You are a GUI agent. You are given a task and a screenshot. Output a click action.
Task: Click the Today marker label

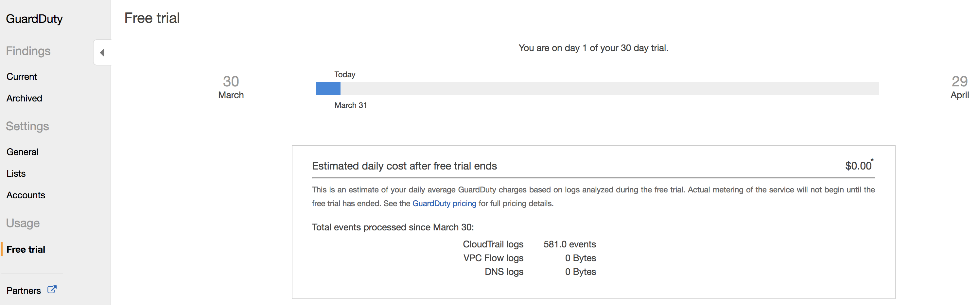345,75
